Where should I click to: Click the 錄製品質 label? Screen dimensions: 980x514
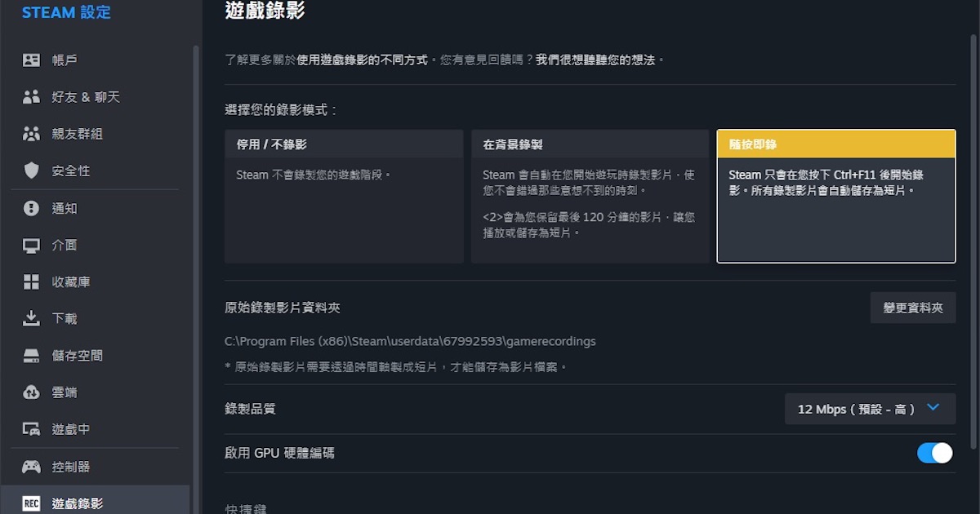click(x=250, y=409)
